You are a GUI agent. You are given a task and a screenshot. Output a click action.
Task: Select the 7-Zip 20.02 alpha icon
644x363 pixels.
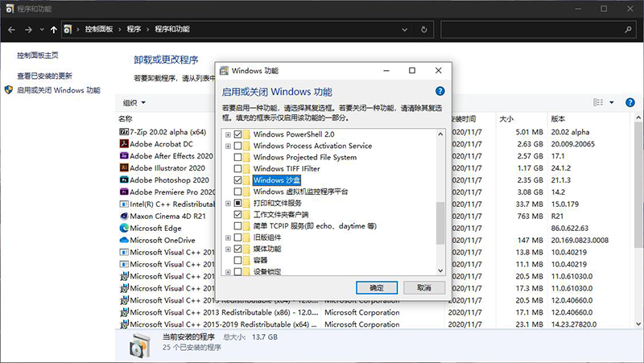coord(124,132)
